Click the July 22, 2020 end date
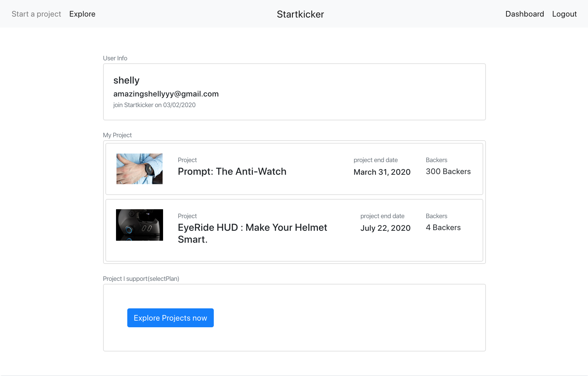Image resolution: width=588 pixels, height=376 pixels. coord(385,228)
